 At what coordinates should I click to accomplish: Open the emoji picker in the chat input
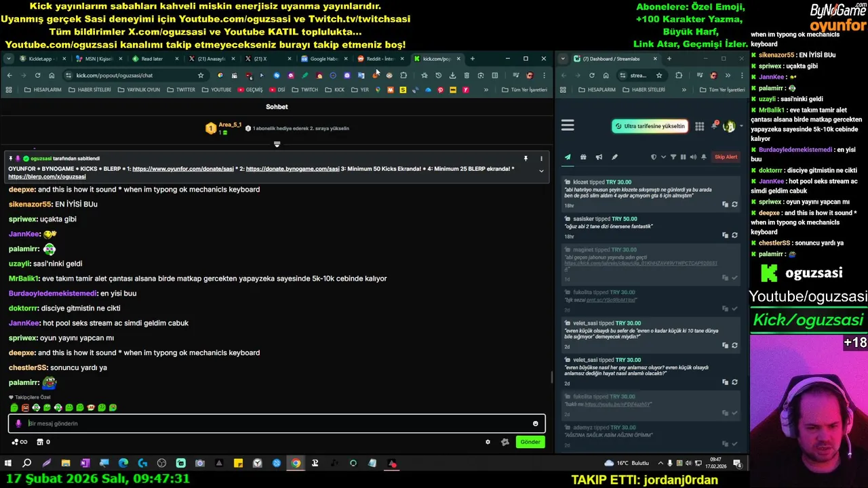pyautogui.click(x=535, y=424)
